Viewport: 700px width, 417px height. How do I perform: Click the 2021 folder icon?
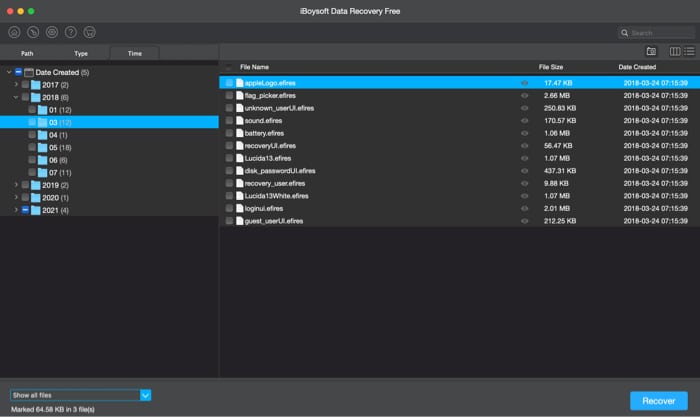click(36, 210)
